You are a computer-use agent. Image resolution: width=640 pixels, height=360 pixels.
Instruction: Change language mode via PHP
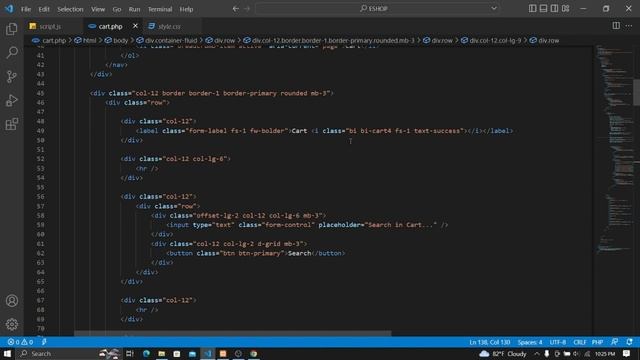(598, 342)
